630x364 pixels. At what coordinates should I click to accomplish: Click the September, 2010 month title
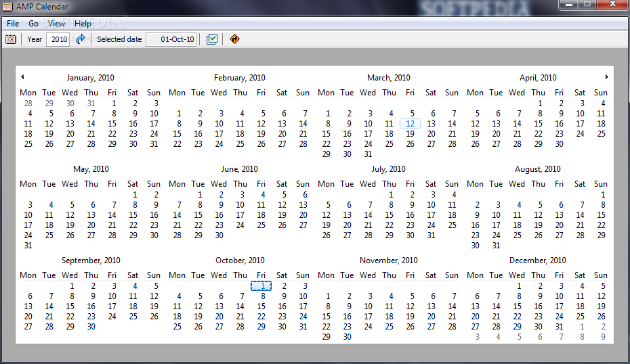pos(91,260)
